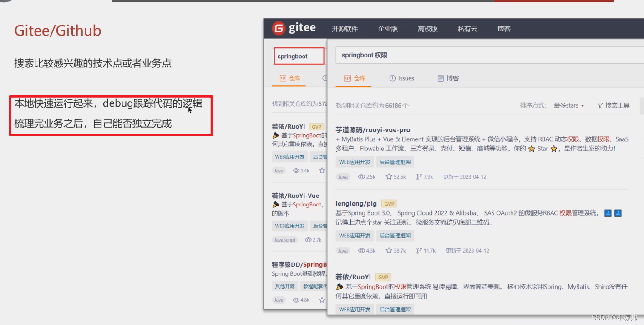Screen dimensions: 644x325
Task: Click GVP badge beside back-window 若依/RuoYi
Action: click(x=316, y=127)
